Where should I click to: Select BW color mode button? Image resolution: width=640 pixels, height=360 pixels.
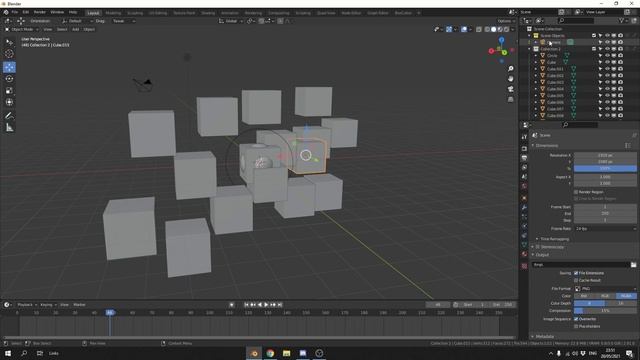[584, 296]
